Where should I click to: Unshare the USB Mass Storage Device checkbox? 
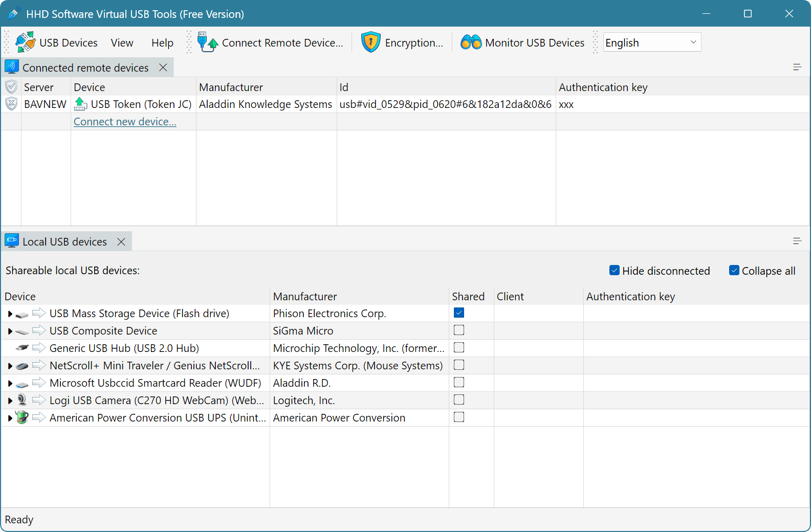(x=459, y=313)
